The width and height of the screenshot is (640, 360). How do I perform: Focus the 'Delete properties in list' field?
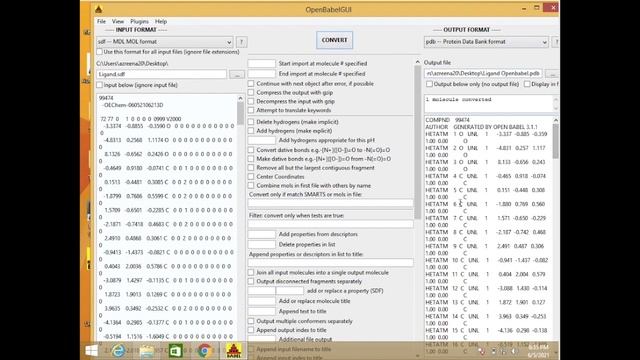[262, 244]
